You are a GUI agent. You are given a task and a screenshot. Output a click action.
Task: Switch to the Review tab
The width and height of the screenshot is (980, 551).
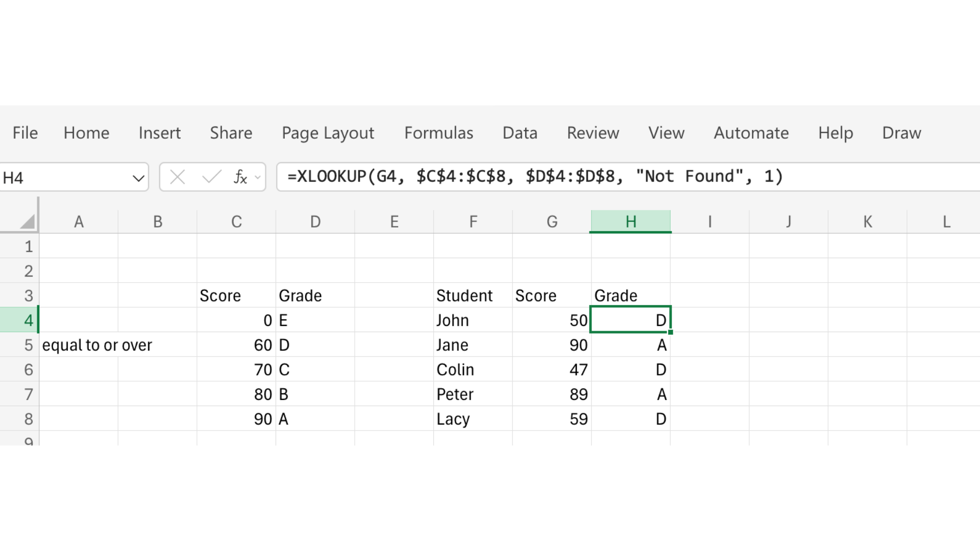coord(593,133)
